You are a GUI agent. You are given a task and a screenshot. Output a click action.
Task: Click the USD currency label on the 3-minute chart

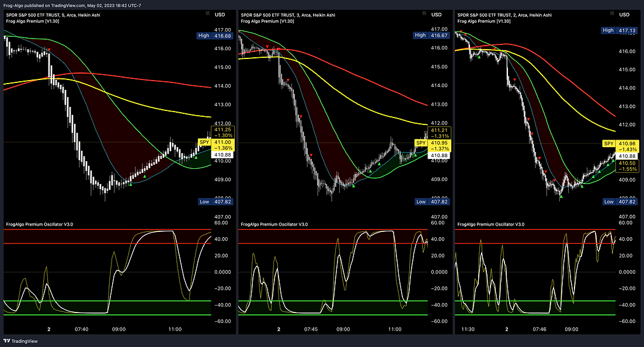tap(437, 15)
